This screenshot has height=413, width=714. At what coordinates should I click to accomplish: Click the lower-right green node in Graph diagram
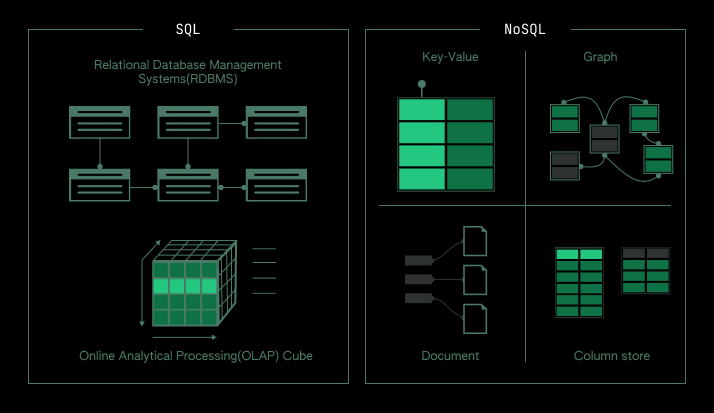click(x=658, y=159)
